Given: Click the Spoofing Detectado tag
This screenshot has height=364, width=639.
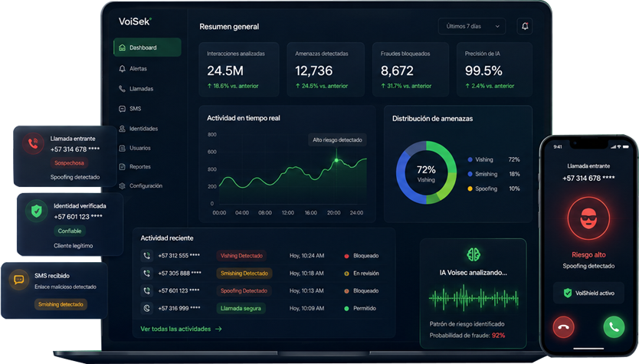Looking at the screenshot, I should [244, 290].
